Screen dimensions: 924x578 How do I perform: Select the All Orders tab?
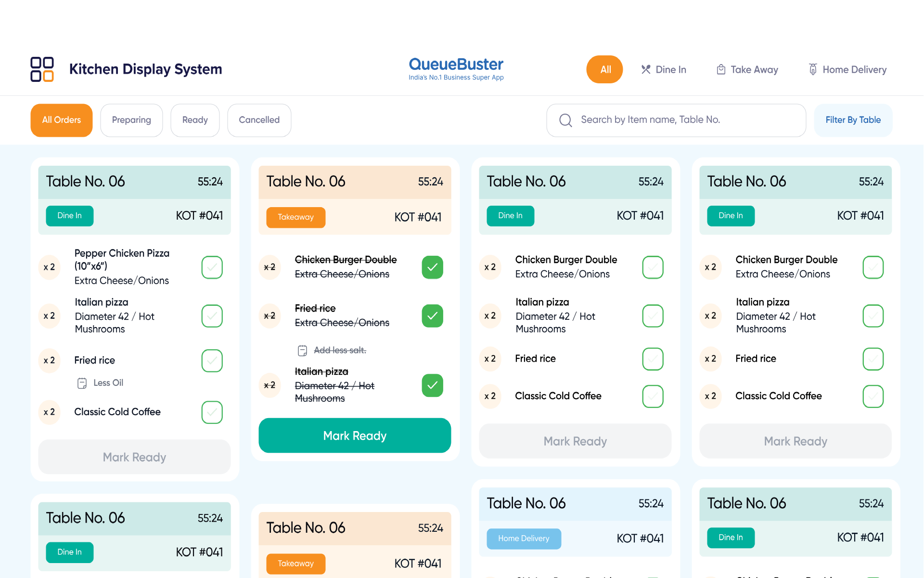62,120
